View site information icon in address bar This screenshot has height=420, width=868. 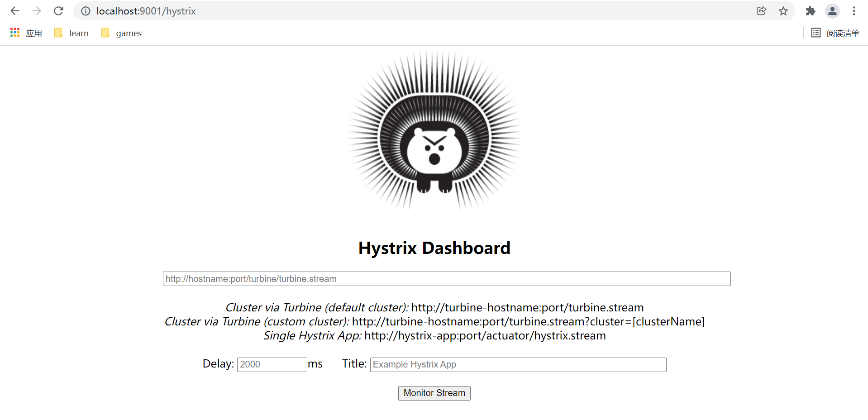(86, 11)
